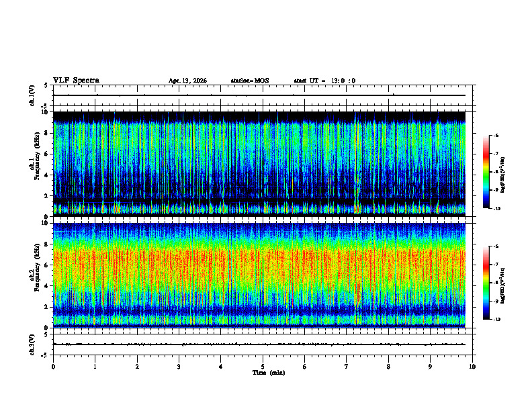The image size is (532, 411).
Task: Click time axis tick label 7
Action: [x=347, y=367]
